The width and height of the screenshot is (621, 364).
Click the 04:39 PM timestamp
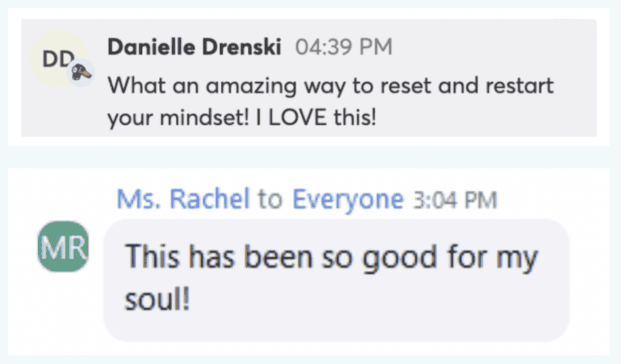[343, 47]
